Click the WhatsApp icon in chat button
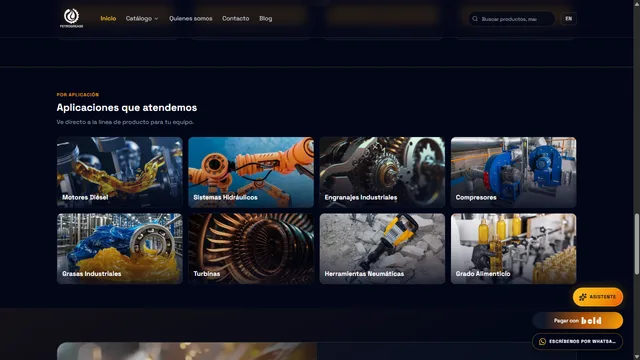This screenshot has width=640, height=360. coord(542,342)
